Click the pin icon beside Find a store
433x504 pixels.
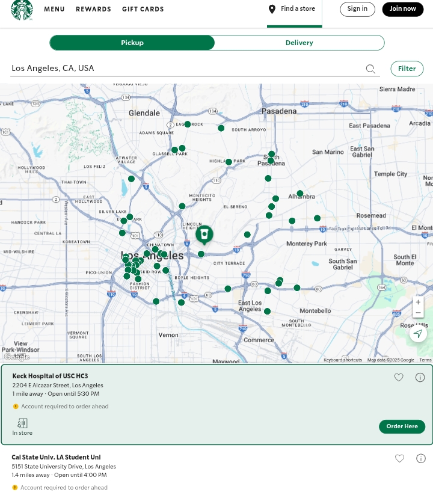click(x=272, y=9)
